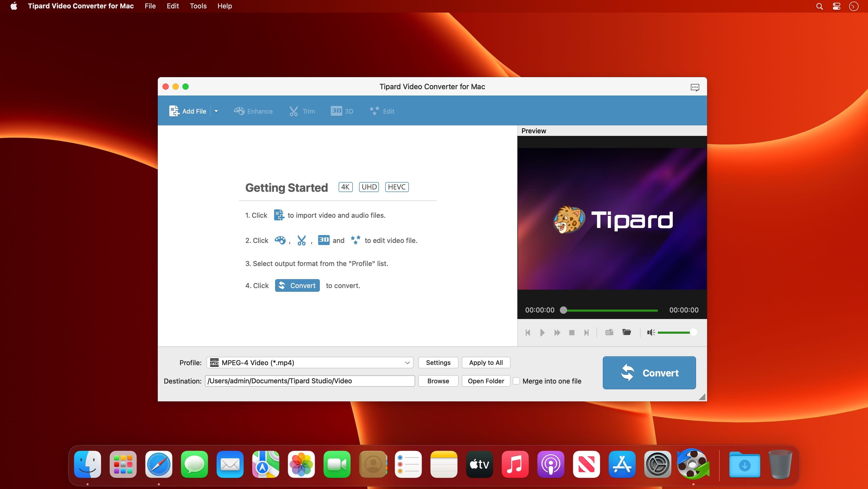Skip to previous item in preview
The width and height of the screenshot is (868, 489).
[528, 333]
